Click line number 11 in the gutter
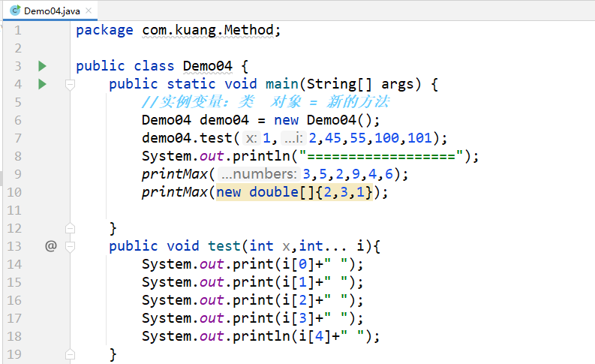The image size is (595, 364). [14, 210]
